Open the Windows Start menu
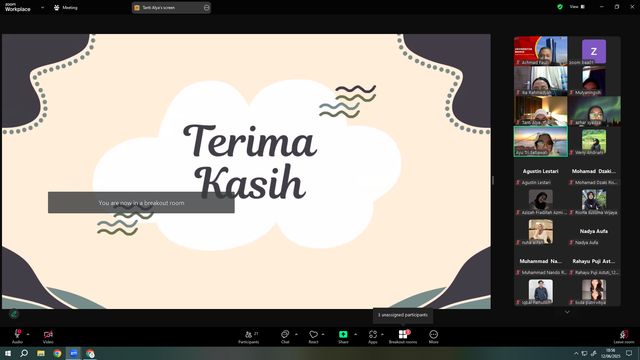 (8, 353)
